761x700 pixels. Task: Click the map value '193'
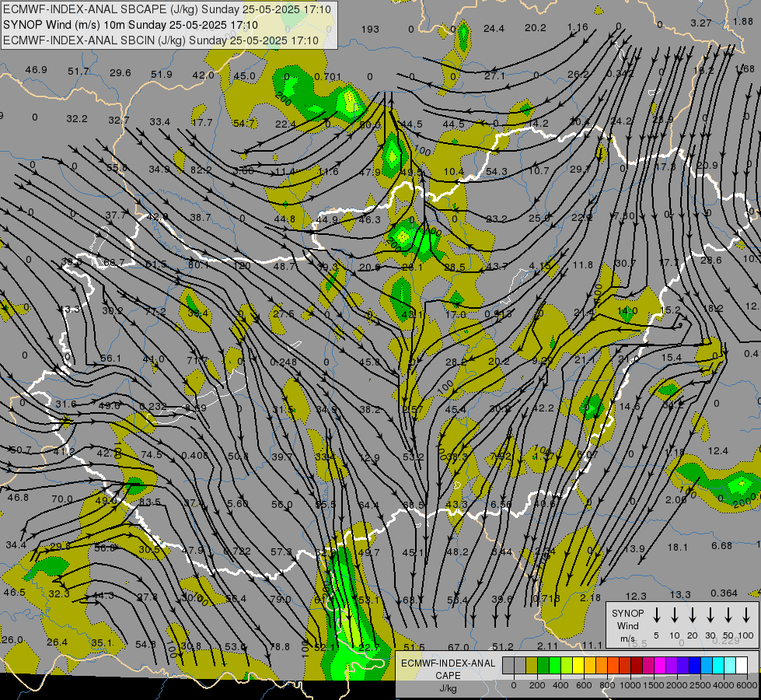pyautogui.click(x=370, y=29)
